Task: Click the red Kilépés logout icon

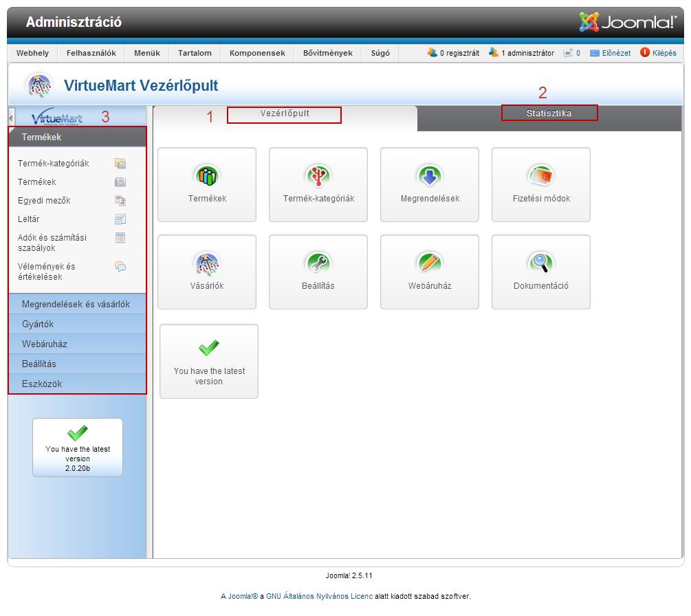Action: 645,52
